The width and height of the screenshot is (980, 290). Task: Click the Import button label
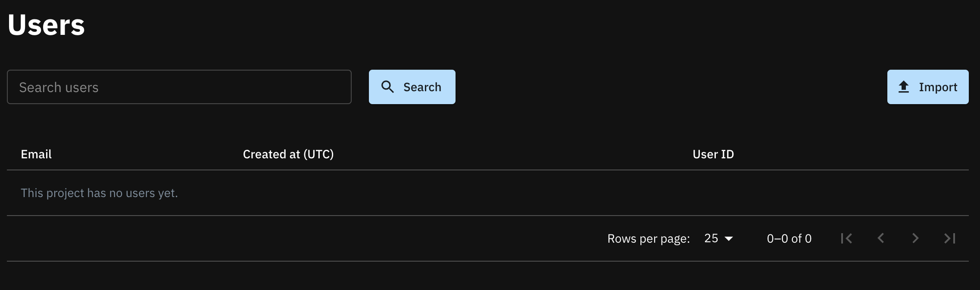938,87
